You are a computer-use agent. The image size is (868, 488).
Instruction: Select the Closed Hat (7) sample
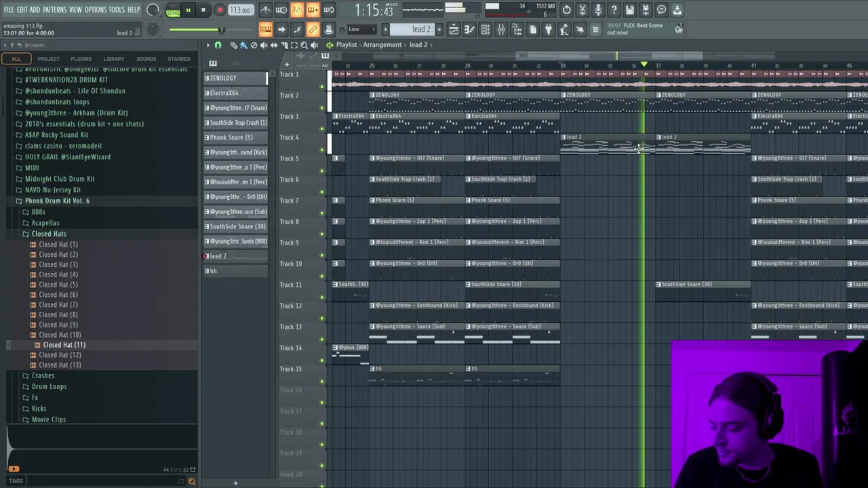[x=58, y=305]
